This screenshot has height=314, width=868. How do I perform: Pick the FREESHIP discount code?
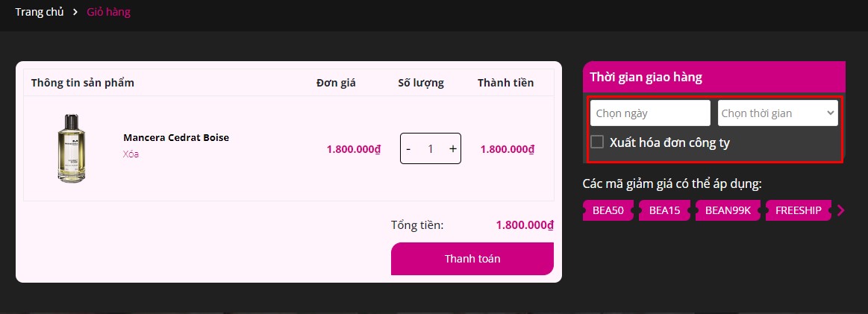pos(798,211)
